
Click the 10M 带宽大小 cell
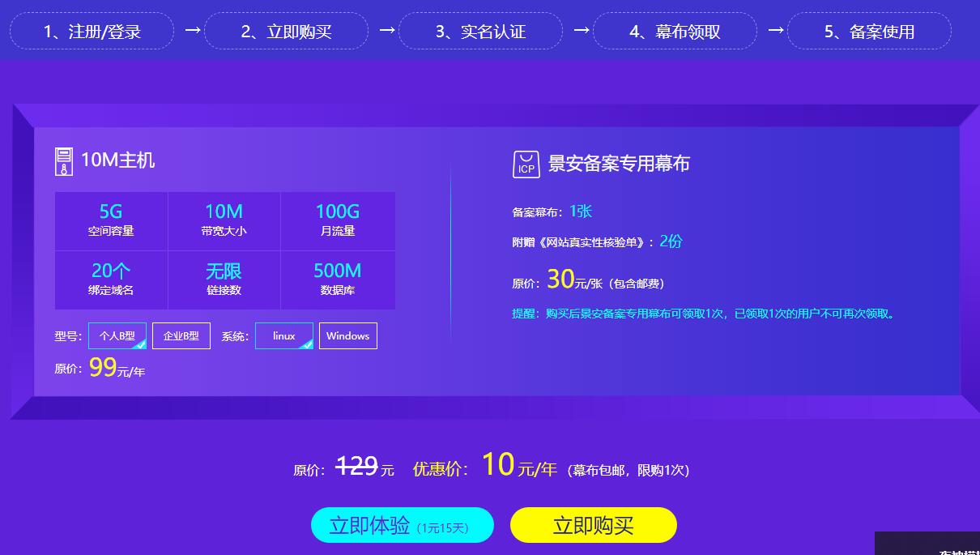click(224, 220)
